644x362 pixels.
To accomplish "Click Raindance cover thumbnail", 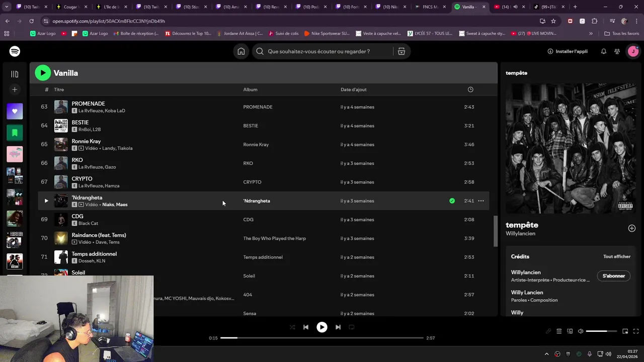I will [x=61, y=238].
